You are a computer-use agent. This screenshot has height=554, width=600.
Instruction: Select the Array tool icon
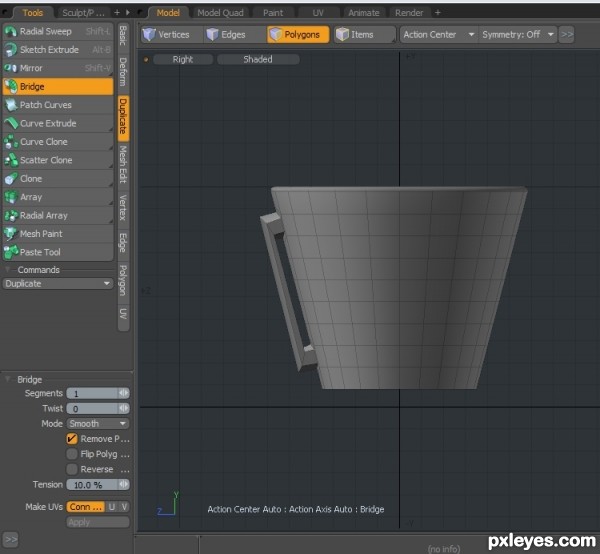click(11, 197)
